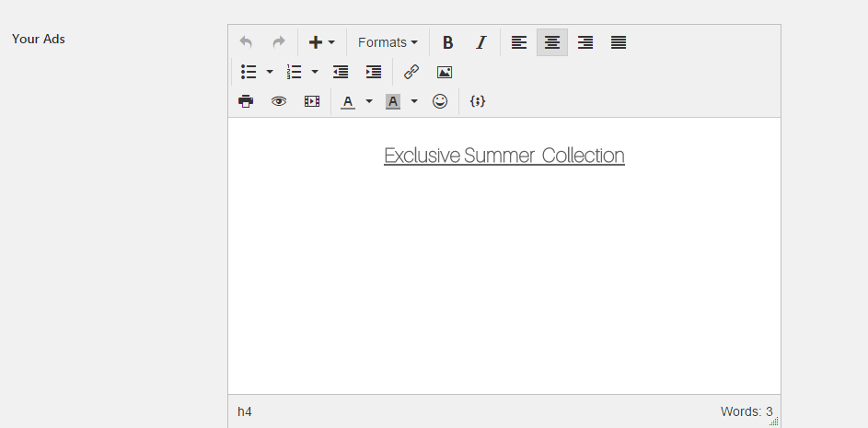Click the editor resize handle

(x=774, y=422)
